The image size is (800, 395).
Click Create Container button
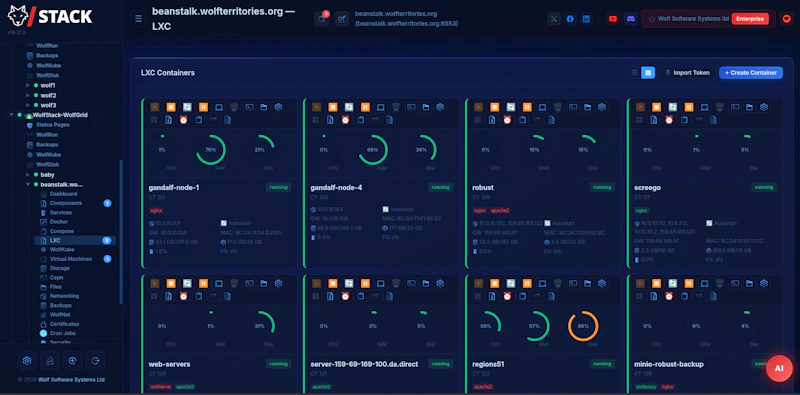point(751,72)
